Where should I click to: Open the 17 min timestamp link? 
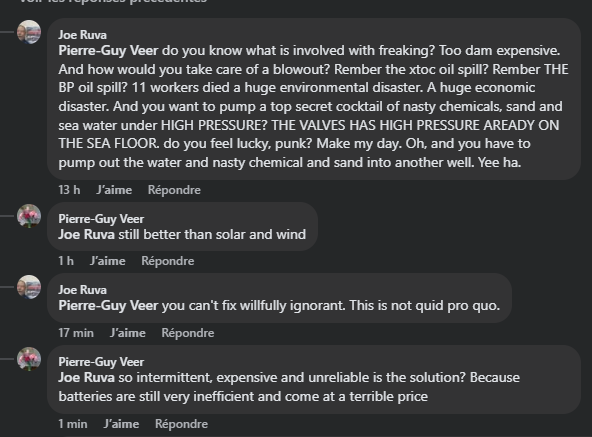(x=76, y=333)
